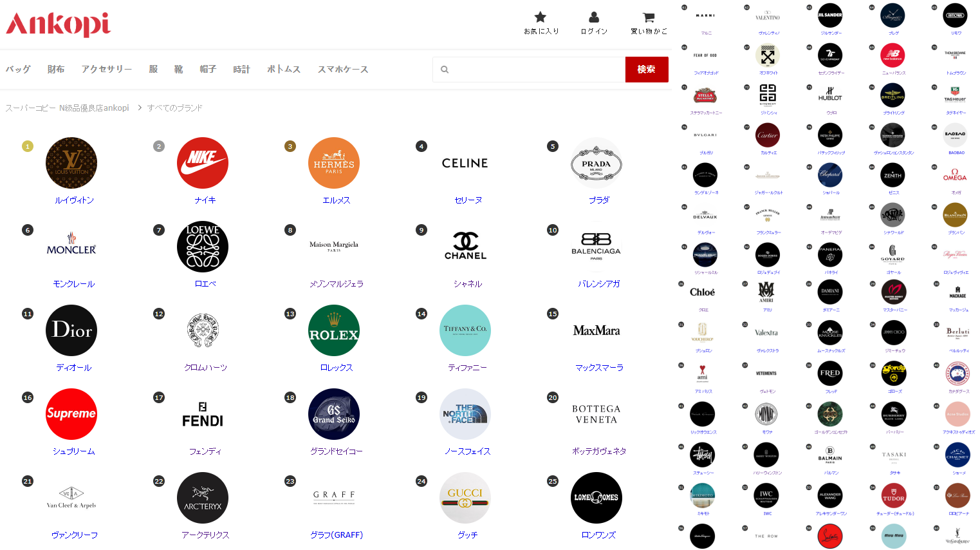Open the Tiffany & Co. logo
Image resolution: width=980 pixels, height=550 pixels.
(465, 330)
